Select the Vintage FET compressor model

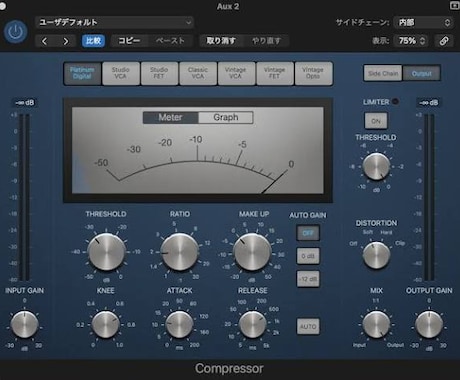point(274,73)
